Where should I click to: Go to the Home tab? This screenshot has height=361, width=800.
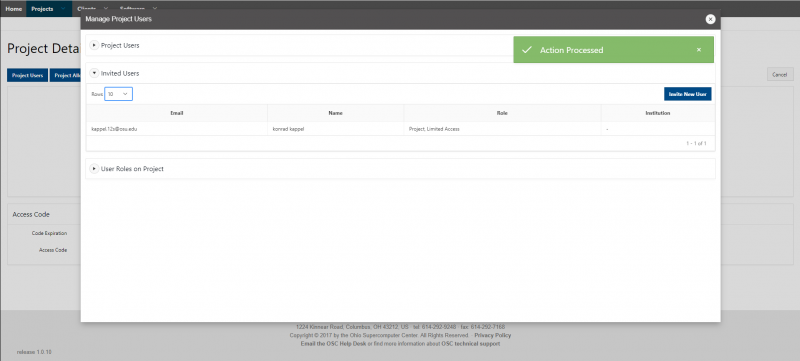click(x=13, y=9)
